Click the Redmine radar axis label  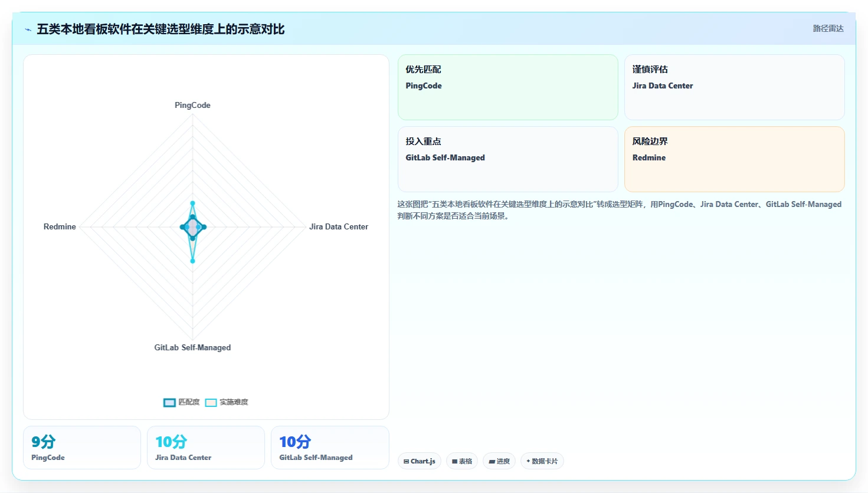coord(60,226)
